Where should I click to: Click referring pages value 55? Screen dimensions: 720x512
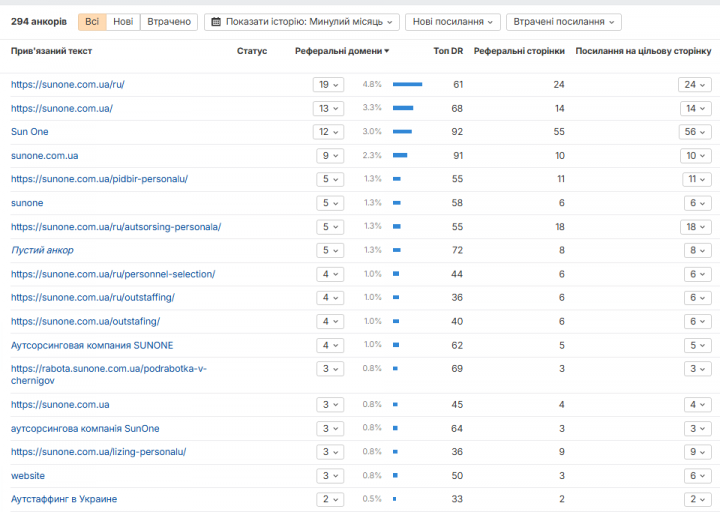559,132
